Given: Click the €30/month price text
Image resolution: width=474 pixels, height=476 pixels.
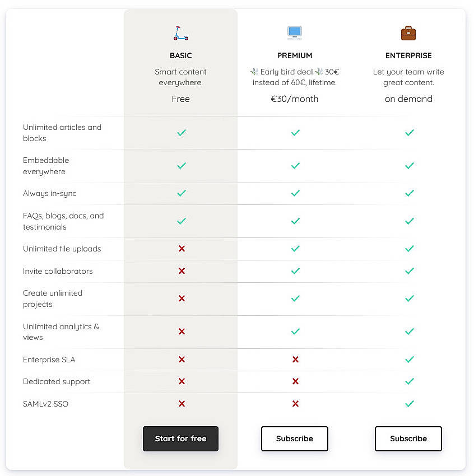Looking at the screenshot, I should coord(295,99).
